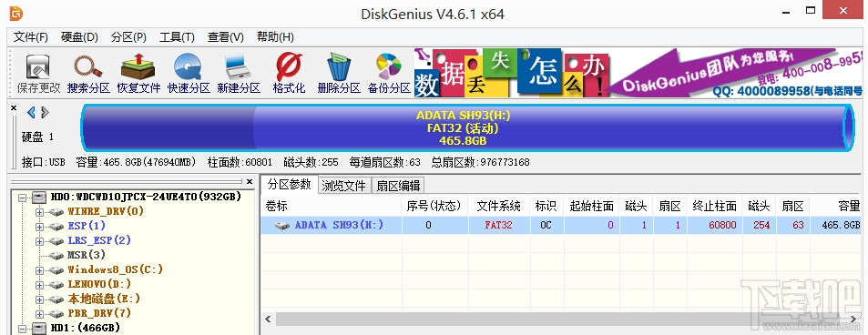Go to next disk with right arrow
This screenshot has width=868, height=335.
pos(45,113)
